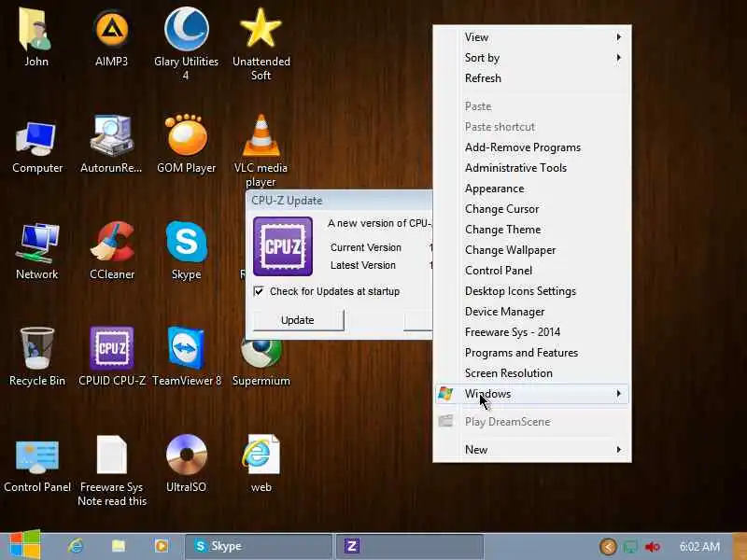
Task: Open Internet Explorer in the taskbar
Action: [76, 546]
